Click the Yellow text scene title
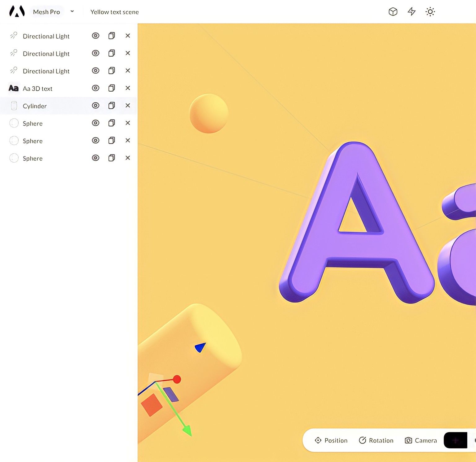Viewport: 476px width, 462px height. tap(114, 12)
